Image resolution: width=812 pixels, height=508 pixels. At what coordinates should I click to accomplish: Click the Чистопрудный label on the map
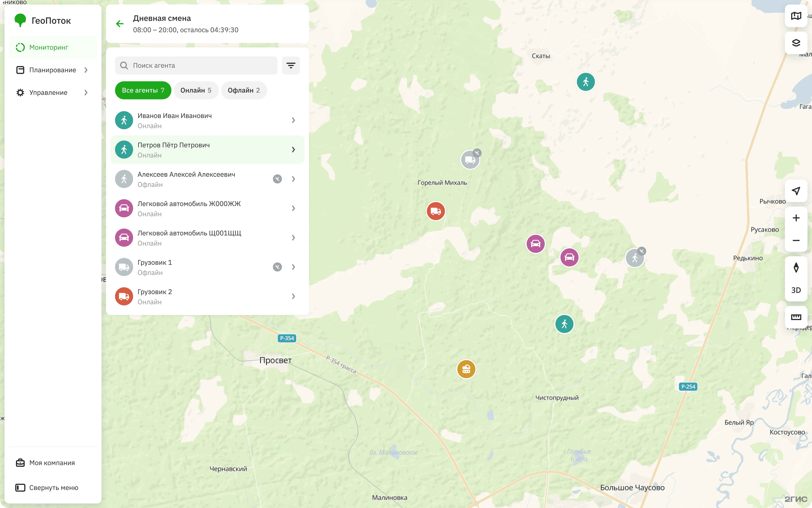click(557, 398)
